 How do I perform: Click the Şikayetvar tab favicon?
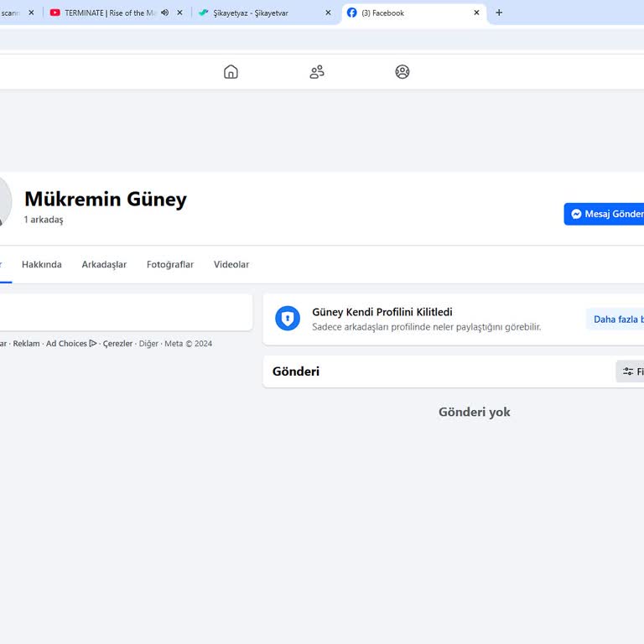203,13
